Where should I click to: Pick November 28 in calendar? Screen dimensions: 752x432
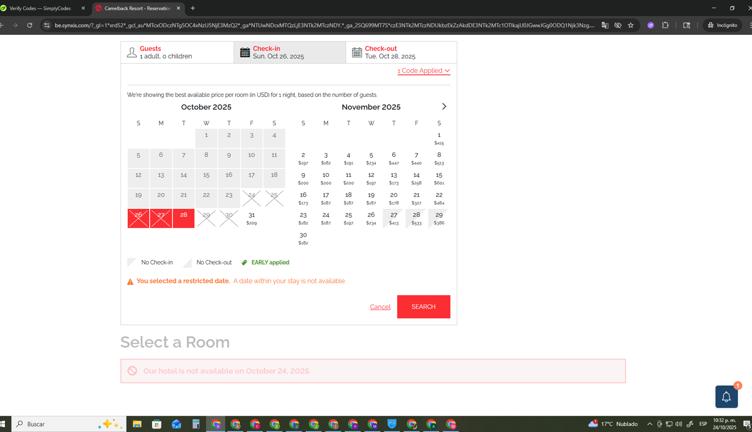click(416, 218)
